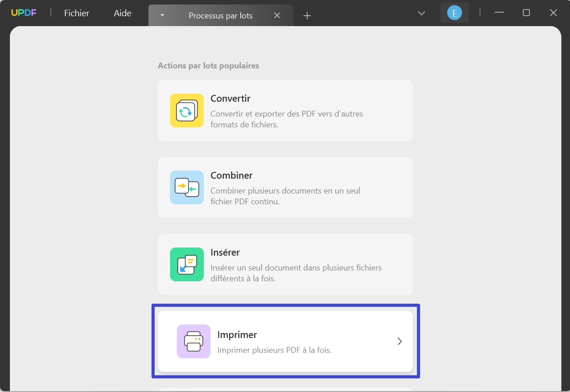Add a new tab with the plus icon

pyautogui.click(x=307, y=16)
